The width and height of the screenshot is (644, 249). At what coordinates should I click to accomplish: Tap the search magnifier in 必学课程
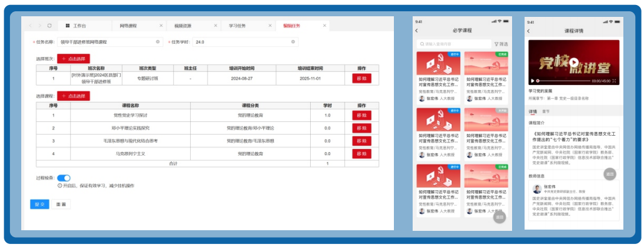(x=421, y=44)
